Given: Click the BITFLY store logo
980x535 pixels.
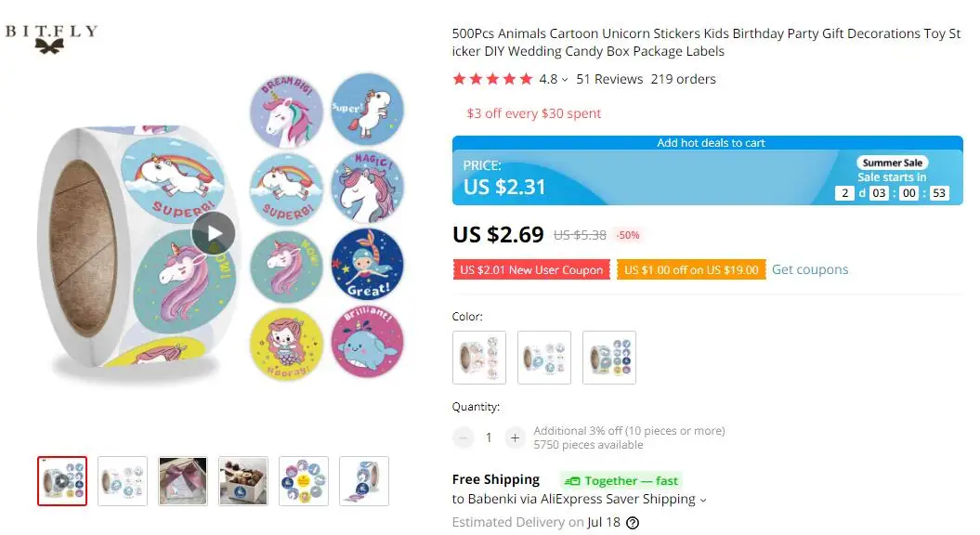Looking at the screenshot, I should pyautogui.click(x=52, y=38).
